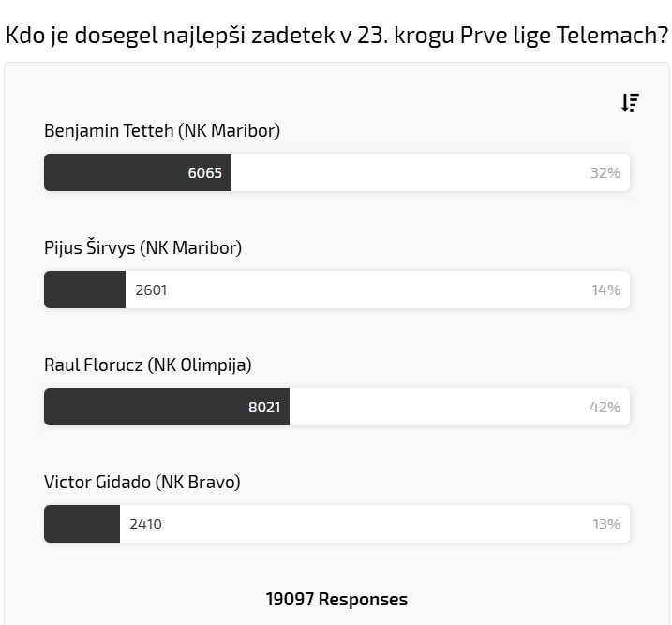Viewport: 672px width, 625px height.
Task: Click the sort results descending icon
Action: point(631,102)
